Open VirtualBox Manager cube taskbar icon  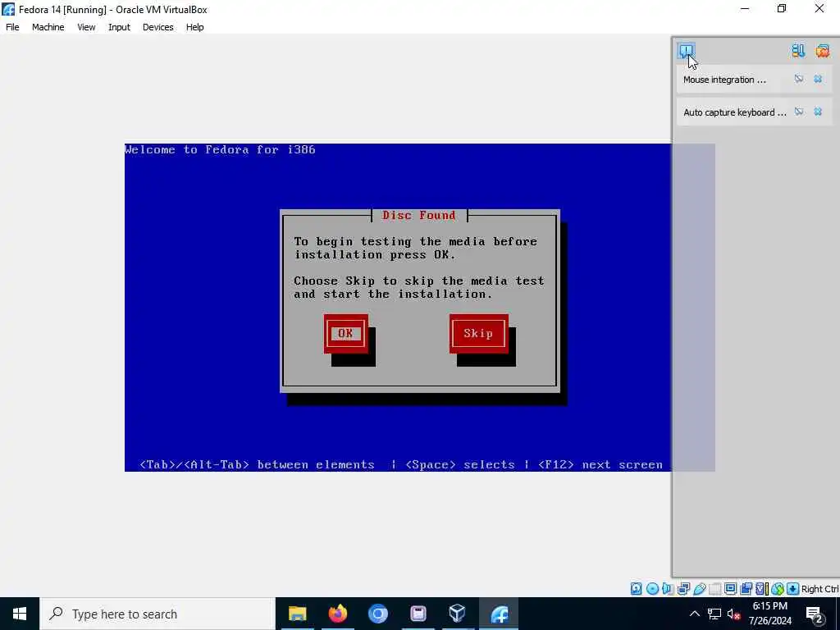tap(458, 614)
